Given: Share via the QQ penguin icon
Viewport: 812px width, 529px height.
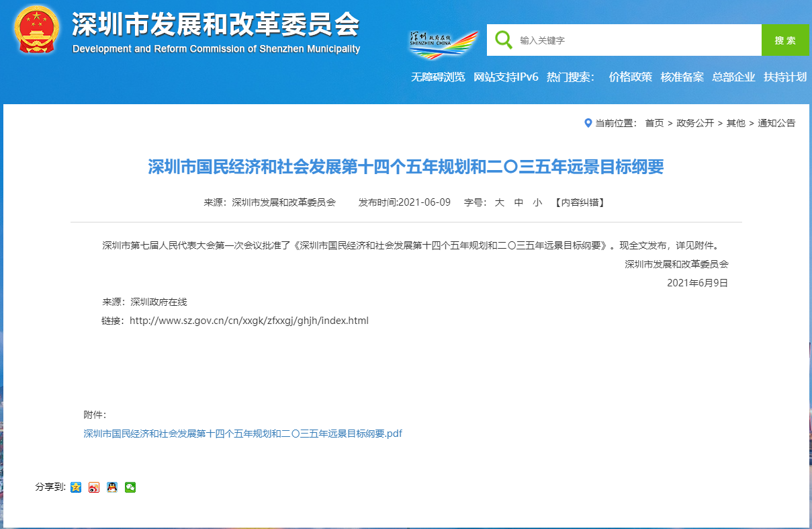Looking at the screenshot, I should pyautogui.click(x=112, y=487).
